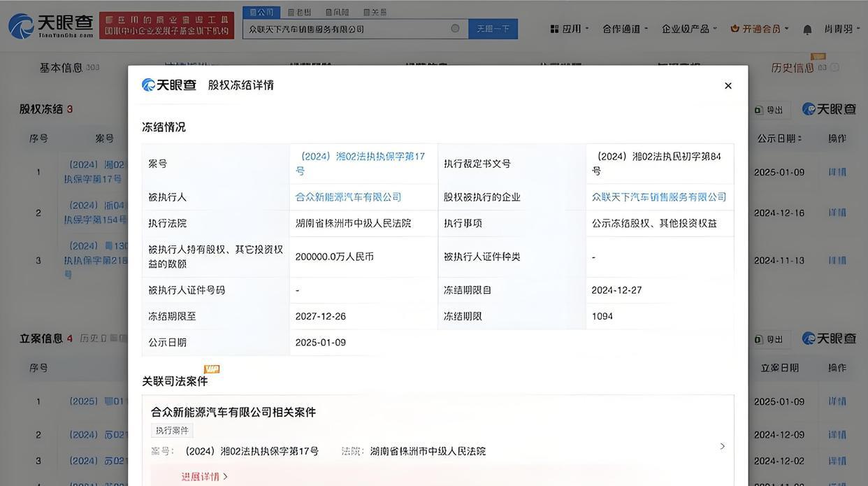Viewport: 868px width, 486px height.
Task: Open the 基本信息 tab
Action: (x=68, y=67)
